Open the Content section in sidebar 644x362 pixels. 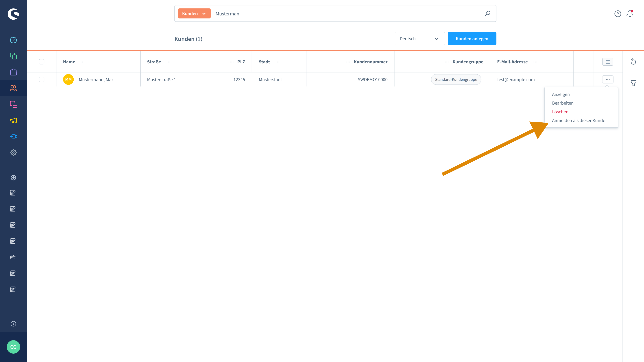point(13,104)
